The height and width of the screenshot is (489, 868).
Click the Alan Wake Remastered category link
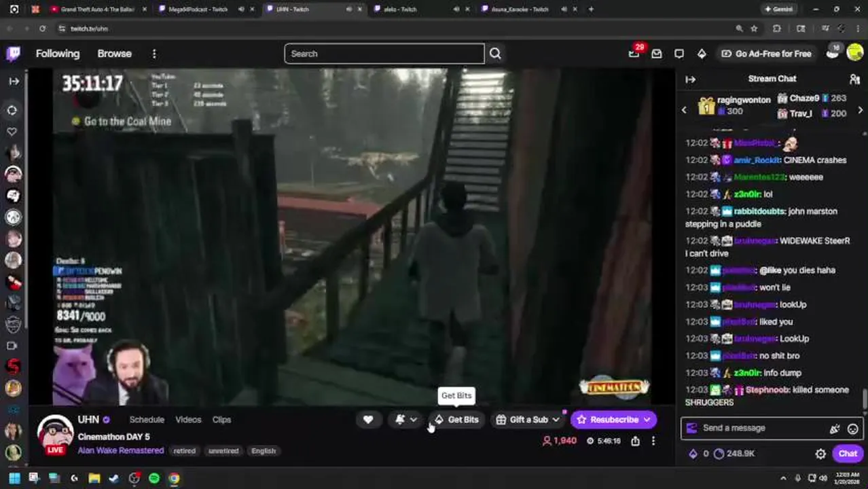pos(121,450)
